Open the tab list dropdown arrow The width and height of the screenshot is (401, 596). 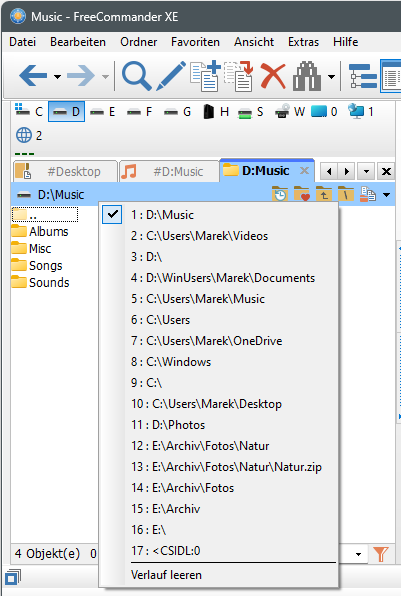coord(366,171)
